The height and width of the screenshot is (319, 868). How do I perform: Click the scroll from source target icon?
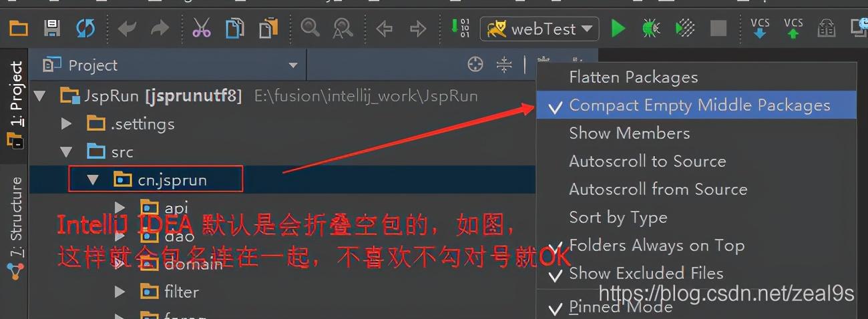[475, 65]
